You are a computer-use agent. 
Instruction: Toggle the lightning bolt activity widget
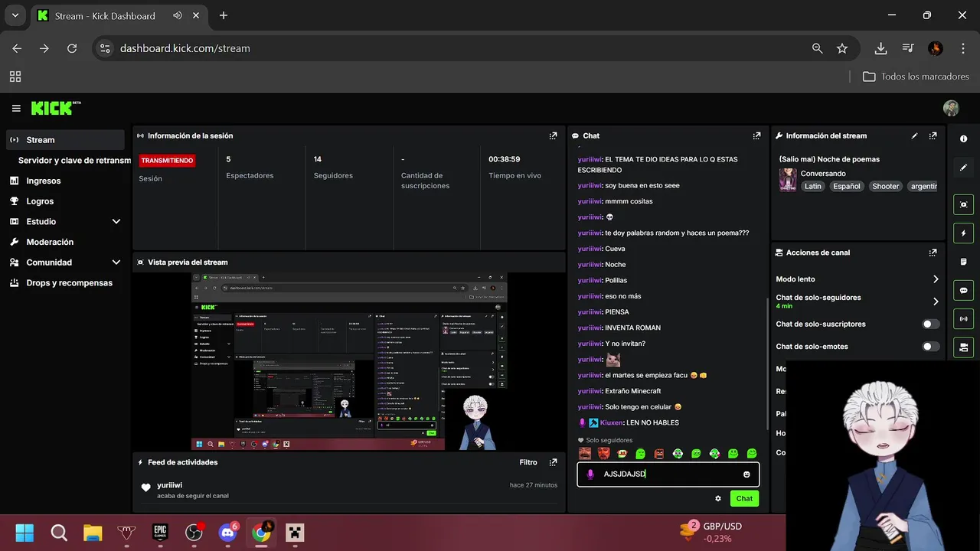coord(963,233)
